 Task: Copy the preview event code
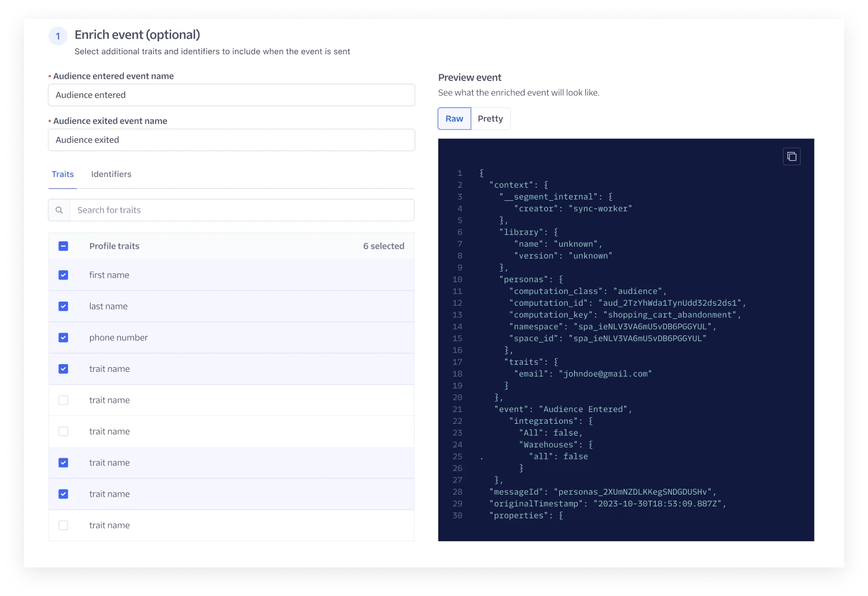[791, 157]
